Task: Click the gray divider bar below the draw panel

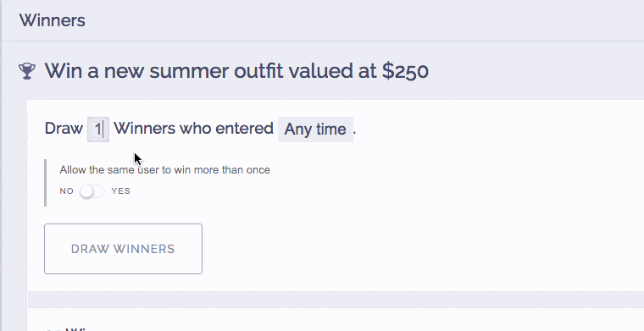Action: 336,300
